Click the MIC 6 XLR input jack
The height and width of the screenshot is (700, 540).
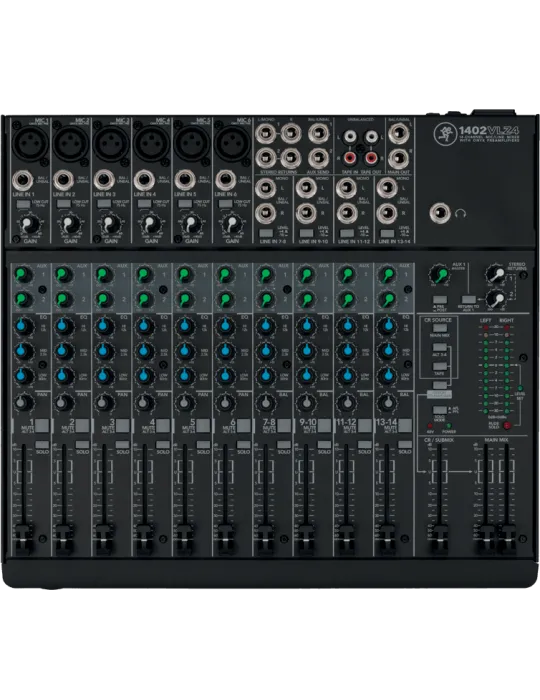[232, 142]
